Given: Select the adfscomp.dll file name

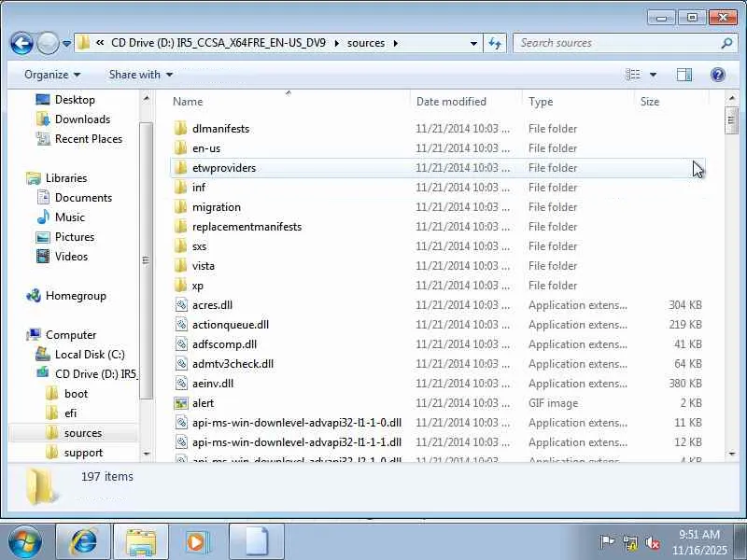Looking at the screenshot, I should [224, 344].
